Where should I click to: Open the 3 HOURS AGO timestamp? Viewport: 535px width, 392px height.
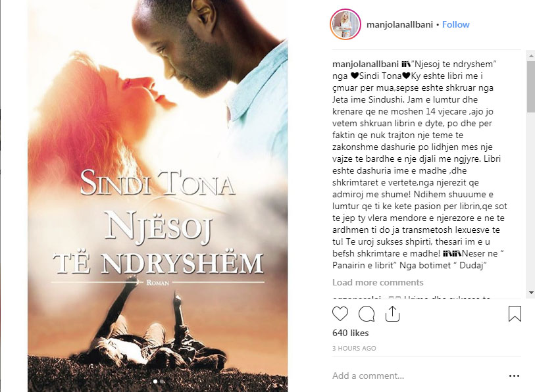tap(354, 349)
